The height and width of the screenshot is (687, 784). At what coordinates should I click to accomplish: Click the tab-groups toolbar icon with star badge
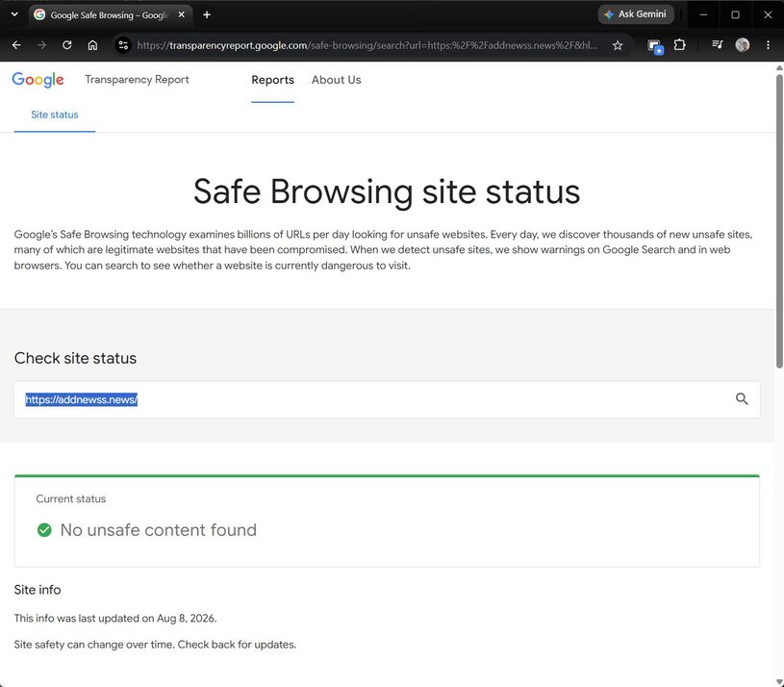click(654, 46)
